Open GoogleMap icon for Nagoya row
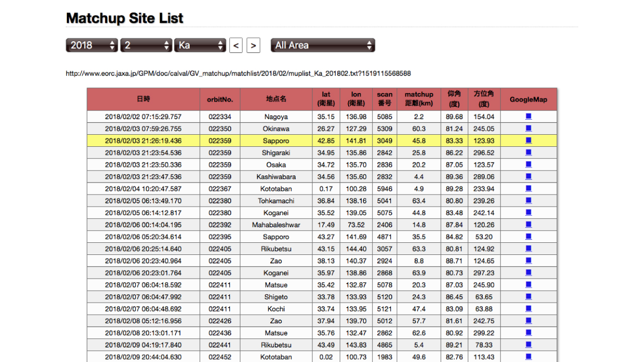This screenshot has height=362, width=644. click(528, 116)
